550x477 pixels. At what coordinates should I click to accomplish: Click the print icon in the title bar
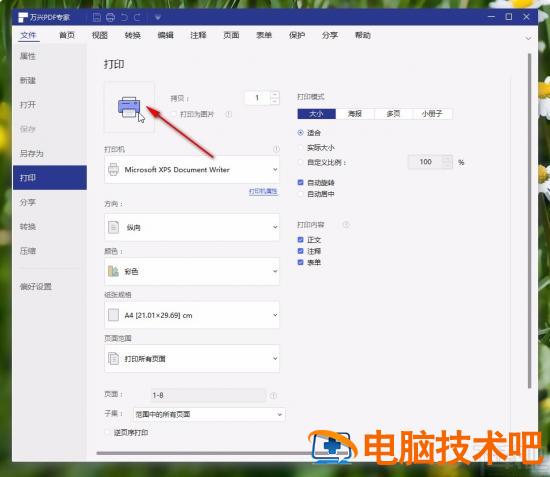(110, 17)
